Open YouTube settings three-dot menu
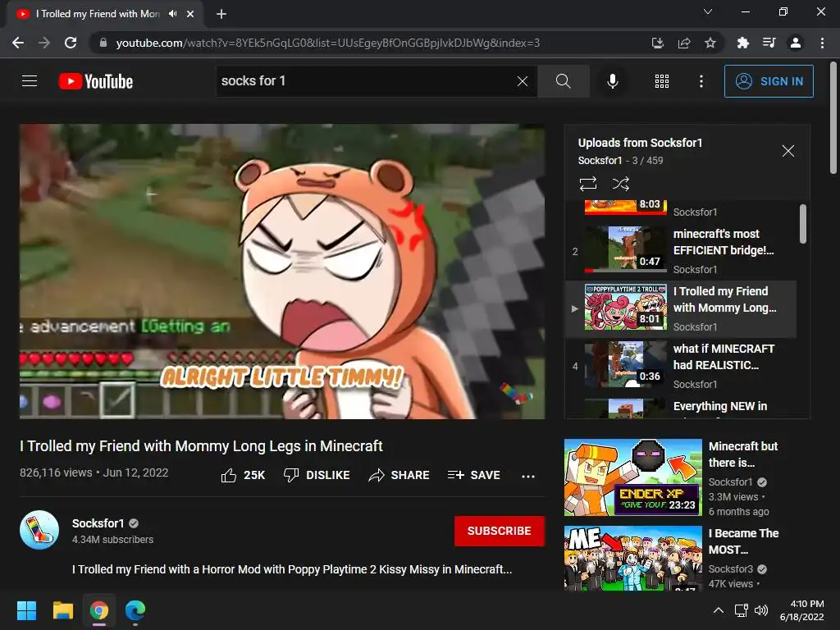 pyautogui.click(x=701, y=81)
